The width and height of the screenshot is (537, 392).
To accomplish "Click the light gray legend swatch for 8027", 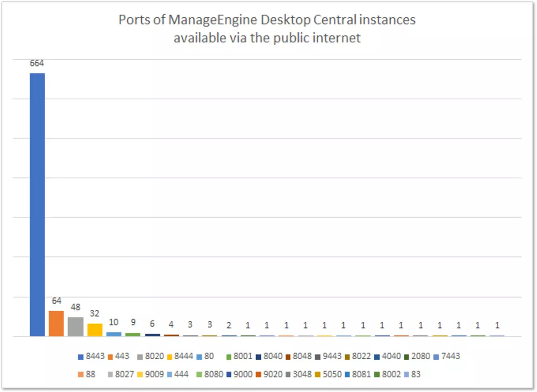I will [x=110, y=375].
